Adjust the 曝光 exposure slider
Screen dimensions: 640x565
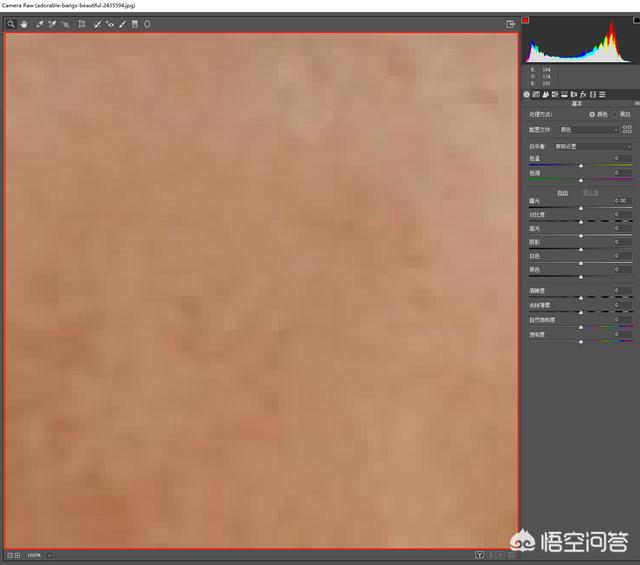click(580, 208)
